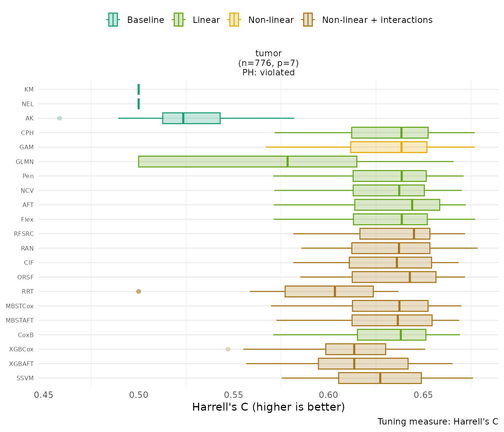
Task: Click the Linear legend box icon
Action: click(178, 20)
